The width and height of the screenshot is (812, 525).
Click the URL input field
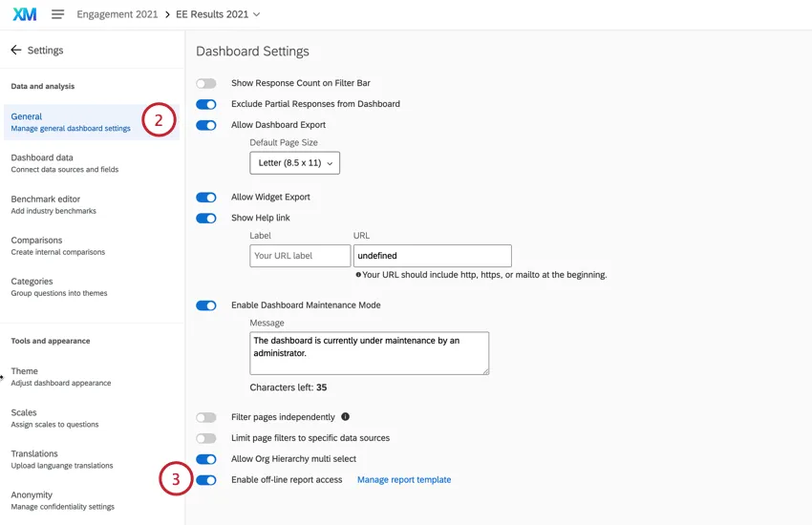pyautogui.click(x=432, y=256)
